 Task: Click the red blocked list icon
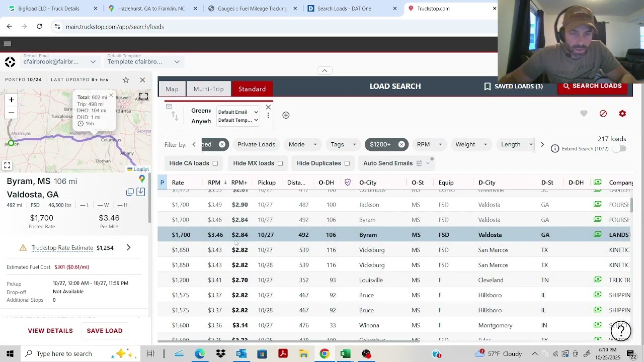pyautogui.click(x=603, y=114)
